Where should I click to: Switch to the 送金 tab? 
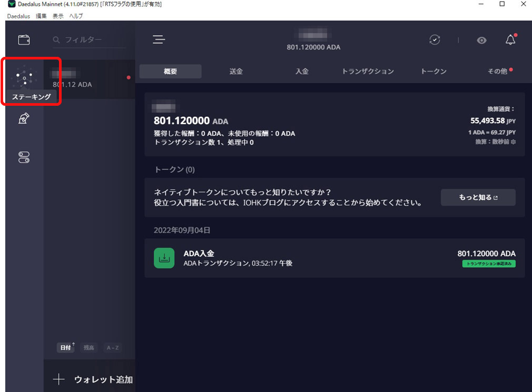click(236, 72)
